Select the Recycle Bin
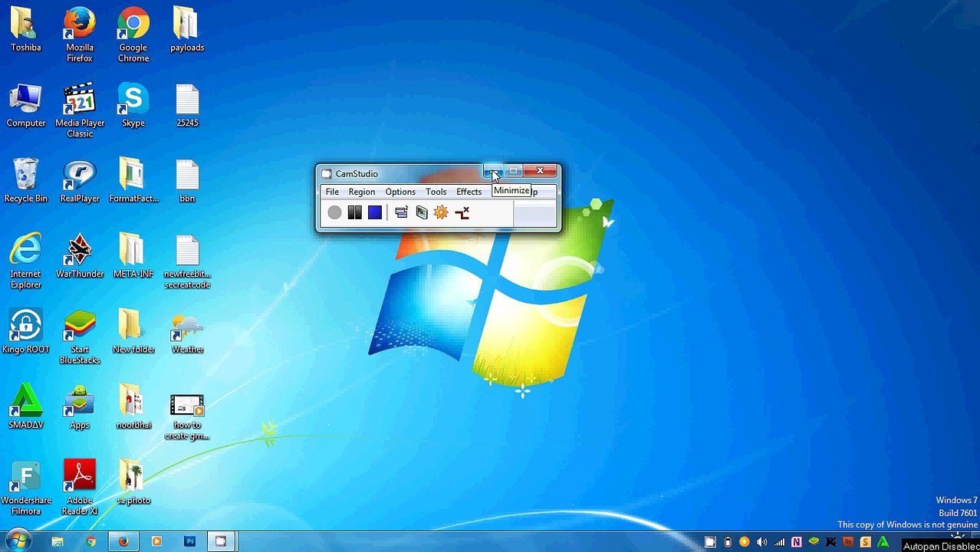This screenshot has width=980, height=552. (x=26, y=182)
